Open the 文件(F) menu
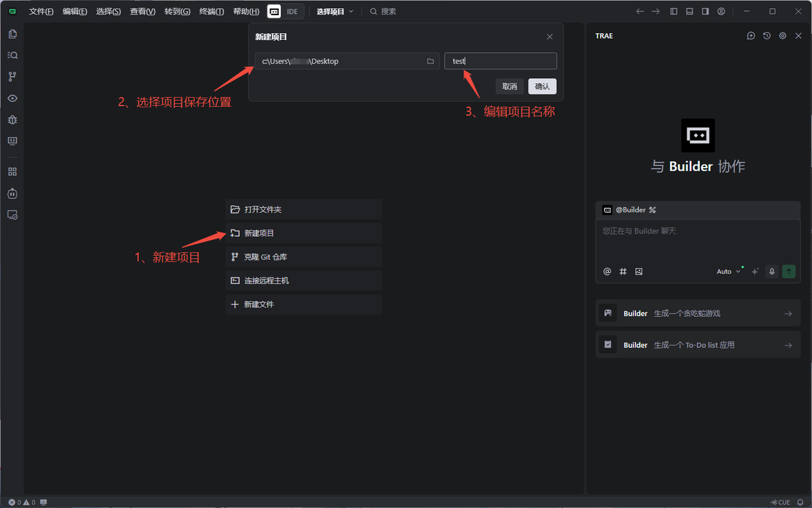This screenshot has height=508, width=812. [41, 11]
